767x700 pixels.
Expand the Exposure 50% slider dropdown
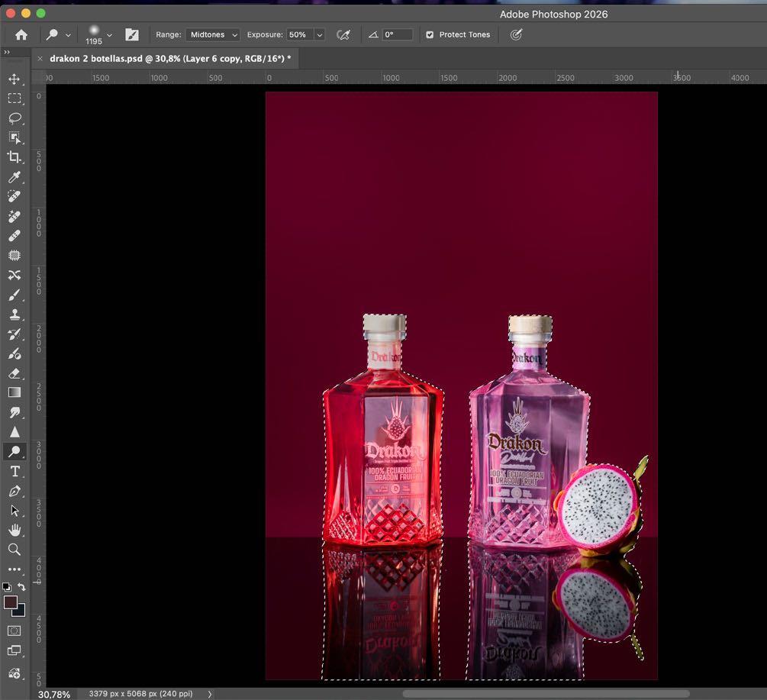(319, 34)
